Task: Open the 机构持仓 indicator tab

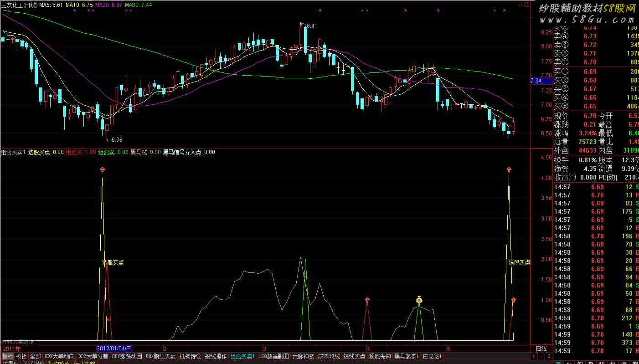Action: coord(190,356)
